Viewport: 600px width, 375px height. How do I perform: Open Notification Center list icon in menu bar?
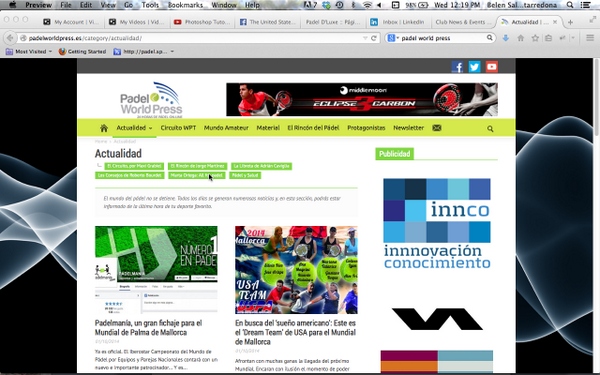[585, 5]
